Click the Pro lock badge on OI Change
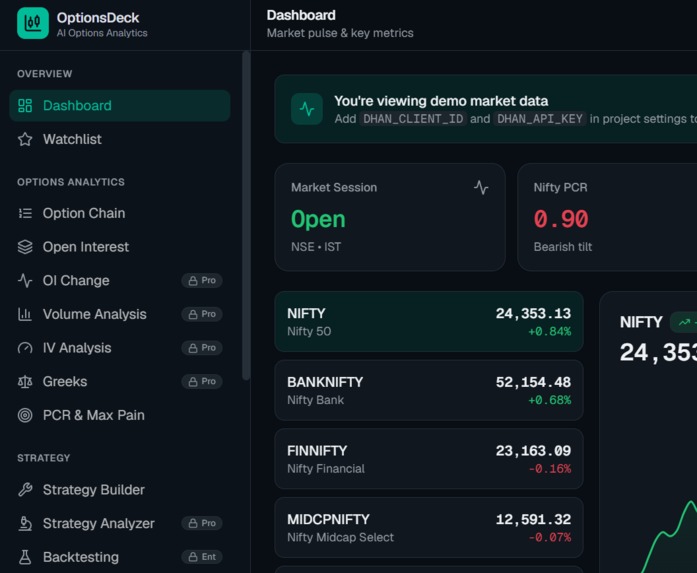 click(x=202, y=280)
